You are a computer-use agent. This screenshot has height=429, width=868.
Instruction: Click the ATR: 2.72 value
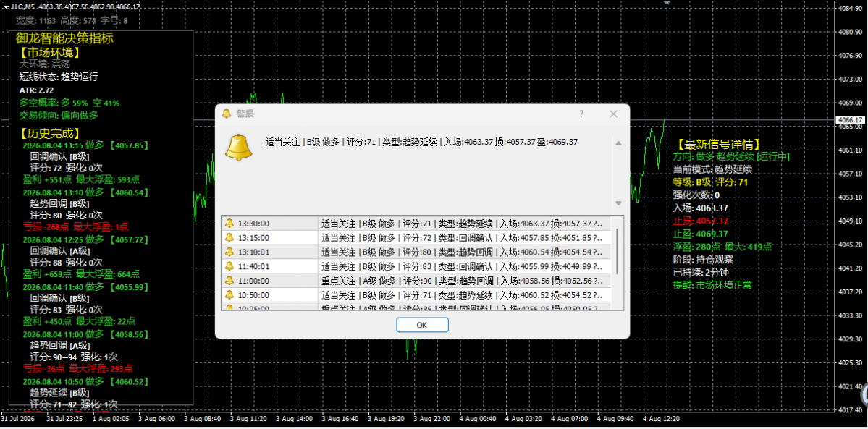point(36,90)
